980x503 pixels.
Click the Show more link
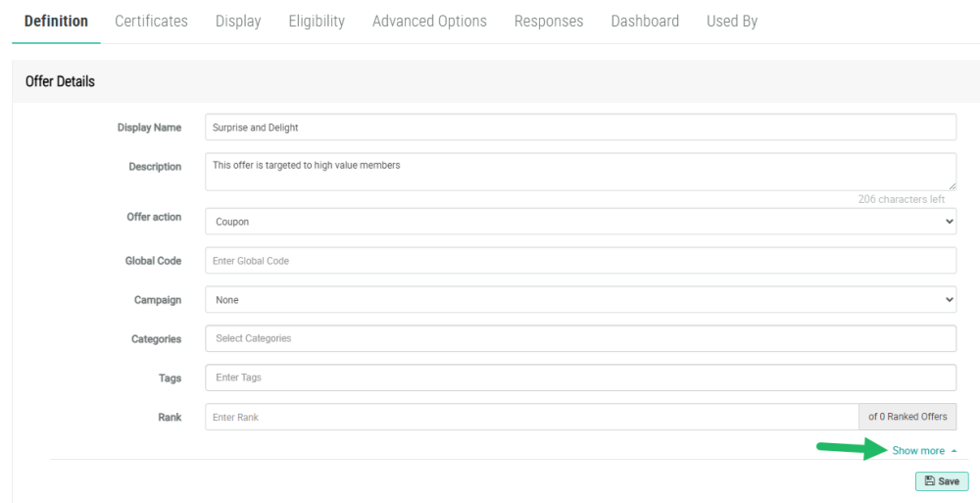[918, 451]
